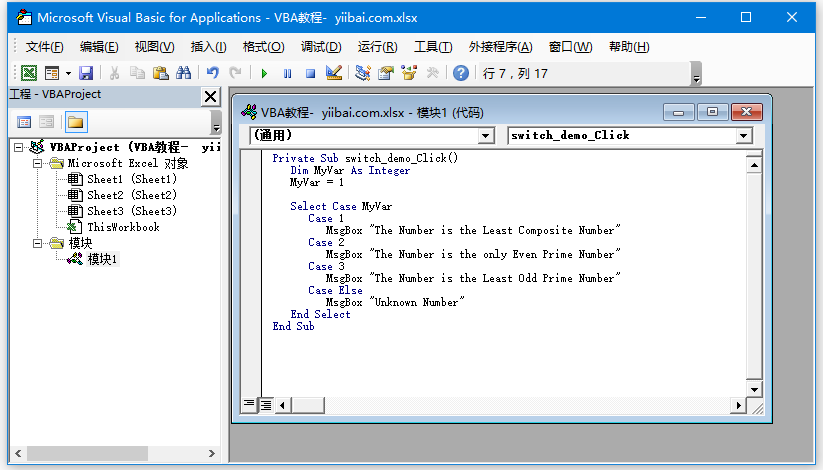Open the 窗口(W) menu
823x470 pixels.
[x=571, y=47]
